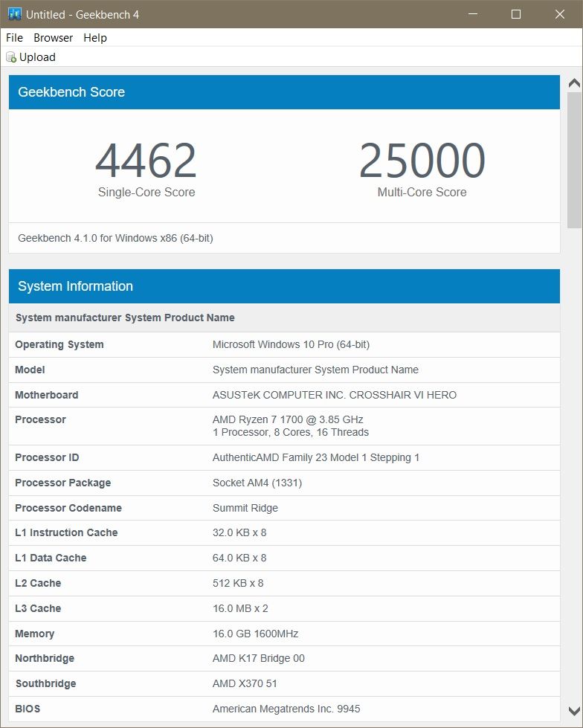Screen dimensions: 583x728
Task: Open the File menu
Action: tap(14, 38)
